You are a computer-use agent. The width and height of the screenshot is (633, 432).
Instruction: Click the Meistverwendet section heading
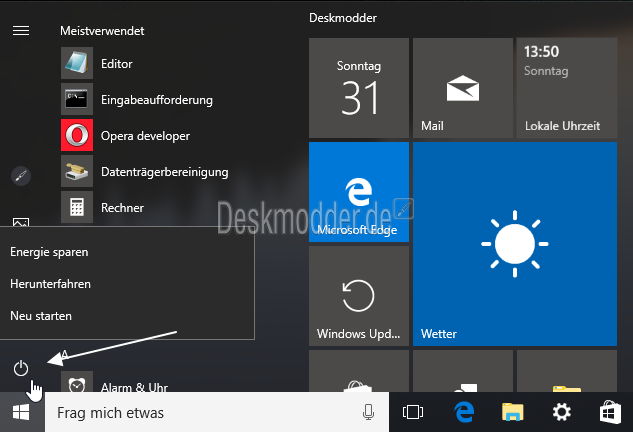coord(102,31)
